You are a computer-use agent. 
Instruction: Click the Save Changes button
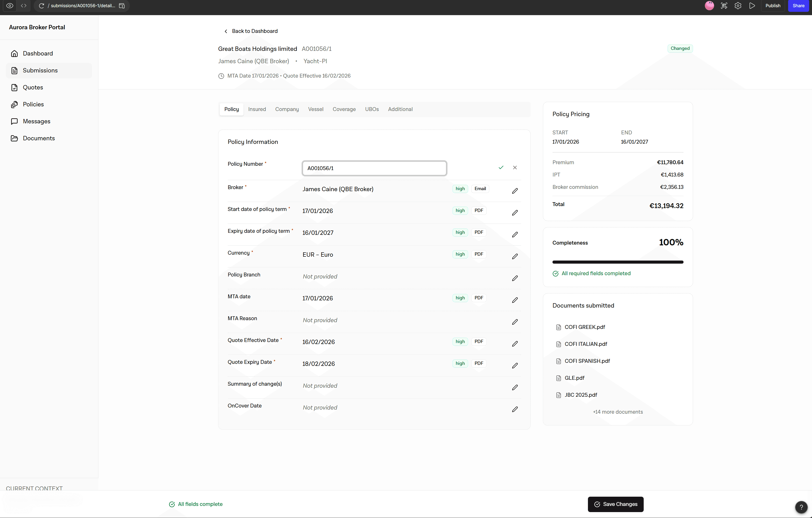615,504
